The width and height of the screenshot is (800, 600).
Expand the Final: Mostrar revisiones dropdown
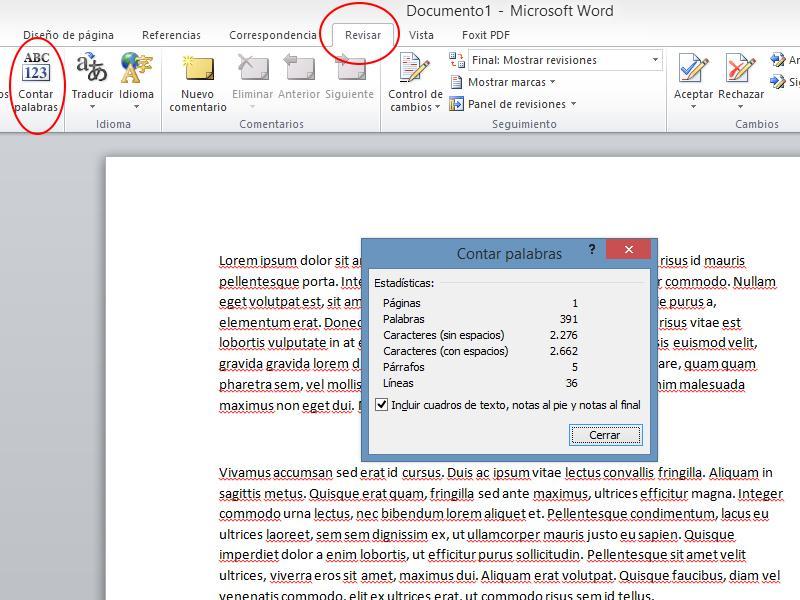[x=655, y=60]
